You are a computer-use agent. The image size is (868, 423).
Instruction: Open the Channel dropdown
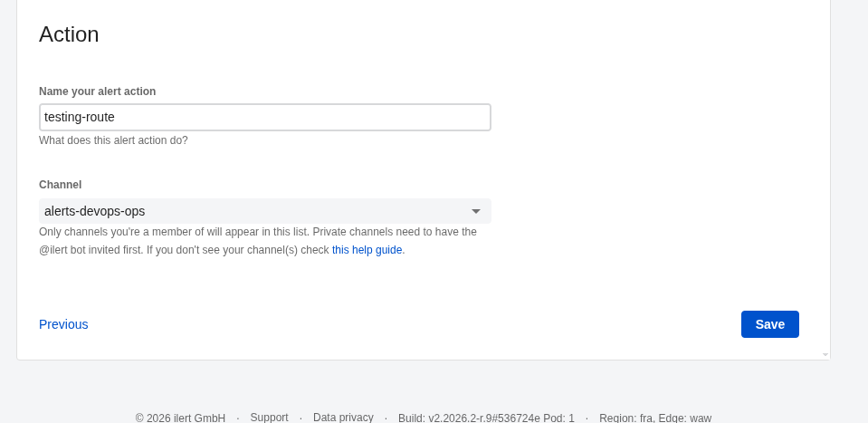pyautogui.click(x=264, y=211)
